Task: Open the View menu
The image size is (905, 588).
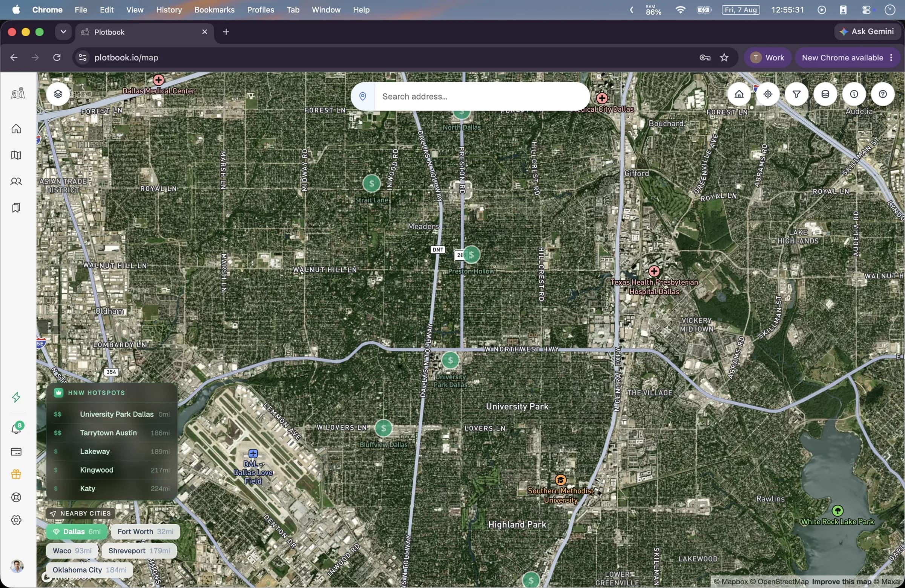Action: pyautogui.click(x=135, y=10)
